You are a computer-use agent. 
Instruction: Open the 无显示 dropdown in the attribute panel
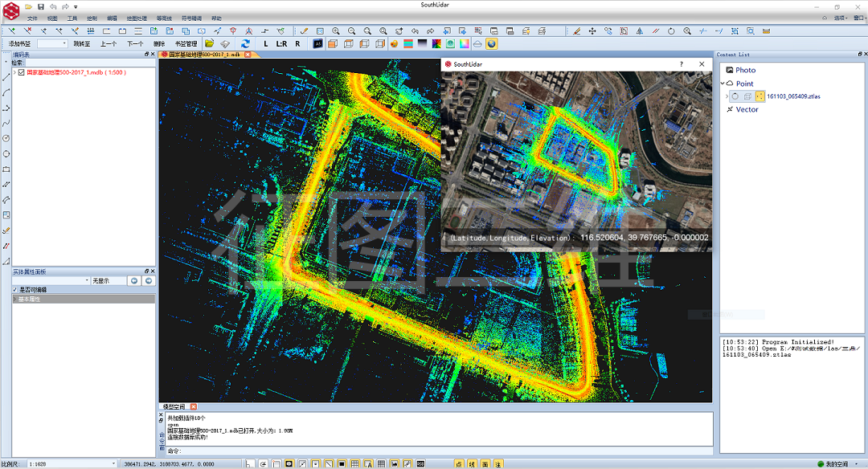[x=108, y=281]
